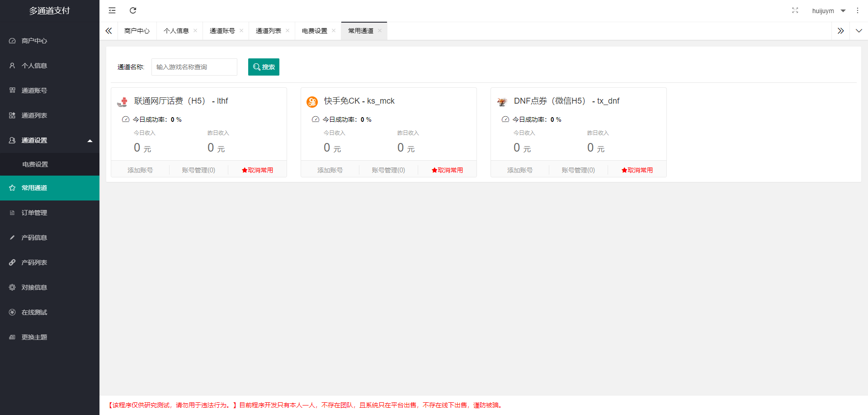Click 添加账号 on the 快手免CK card
This screenshot has width=868, height=415.
[x=330, y=170]
